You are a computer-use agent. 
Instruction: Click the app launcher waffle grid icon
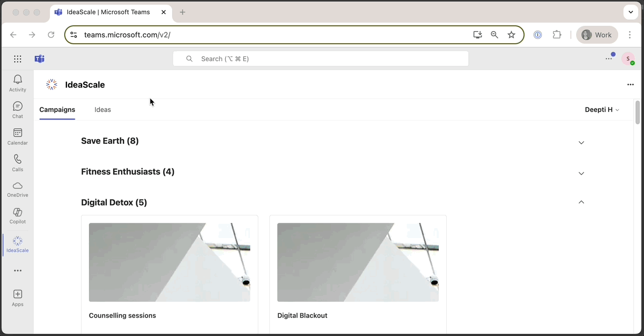click(17, 59)
